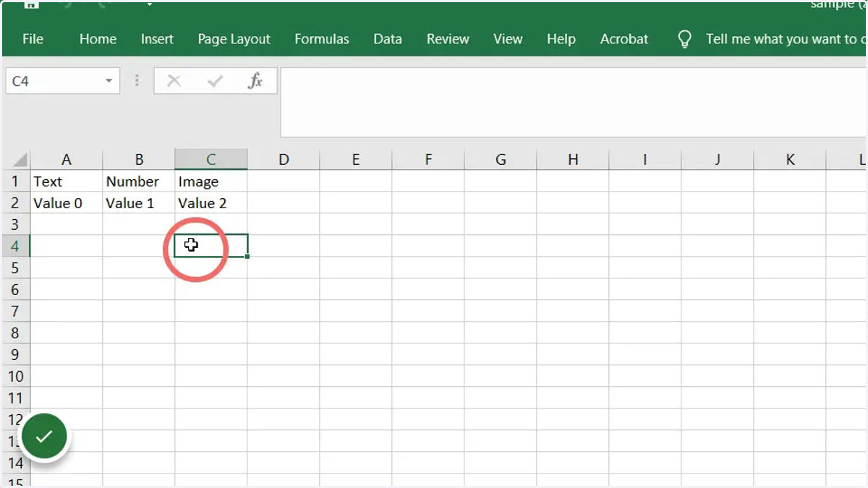Select column H header
Image resolution: width=868 pixels, height=488 pixels.
point(573,160)
